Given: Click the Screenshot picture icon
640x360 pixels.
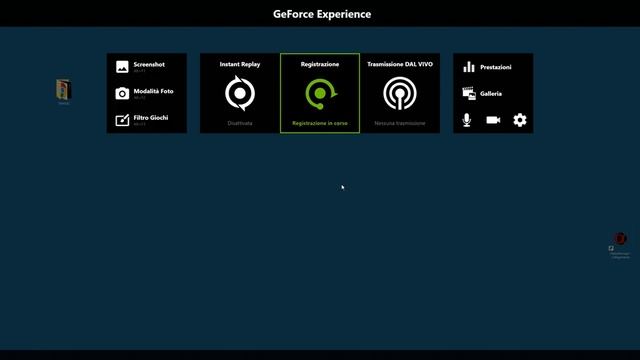Looking at the screenshot, I should click(122, 67).
